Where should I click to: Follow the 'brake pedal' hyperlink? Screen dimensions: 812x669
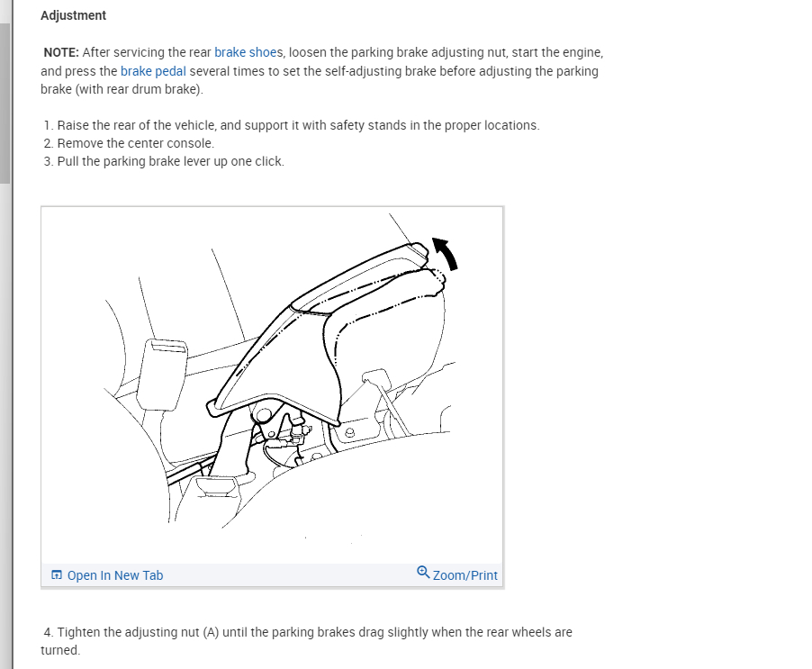153,71
